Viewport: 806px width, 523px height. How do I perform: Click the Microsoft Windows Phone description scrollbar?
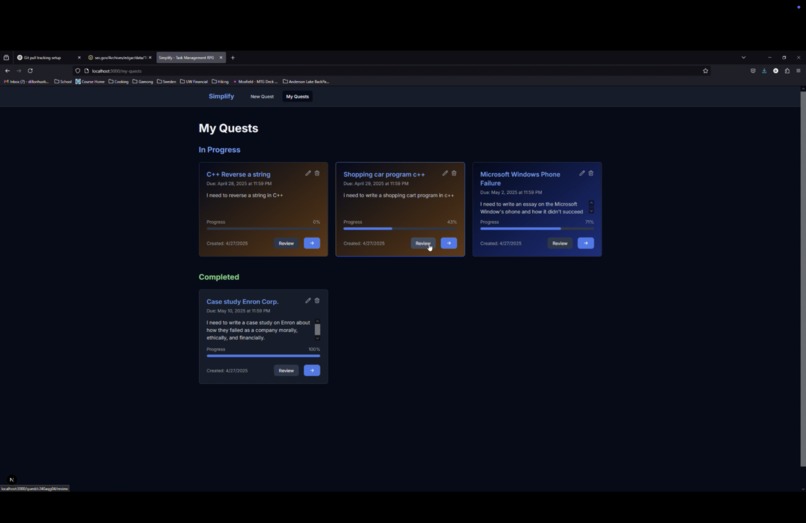(x=591, y=207)
